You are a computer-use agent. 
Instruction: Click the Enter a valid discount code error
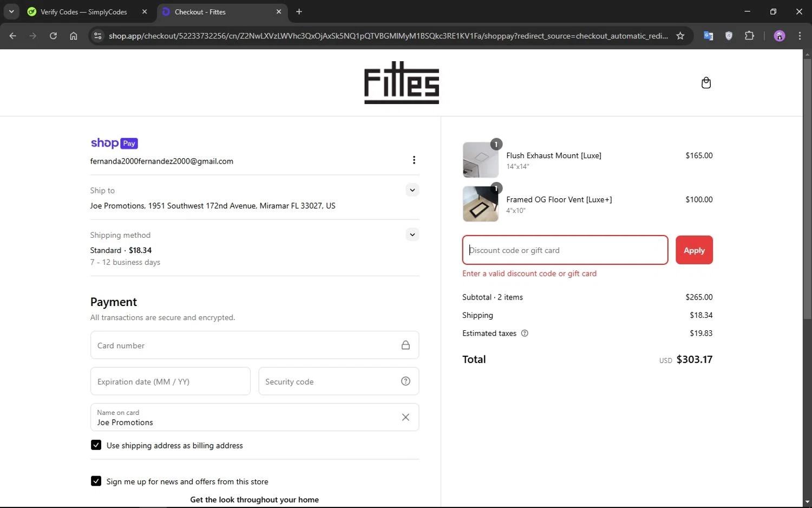pyautogui.click(x=529, y=273)
